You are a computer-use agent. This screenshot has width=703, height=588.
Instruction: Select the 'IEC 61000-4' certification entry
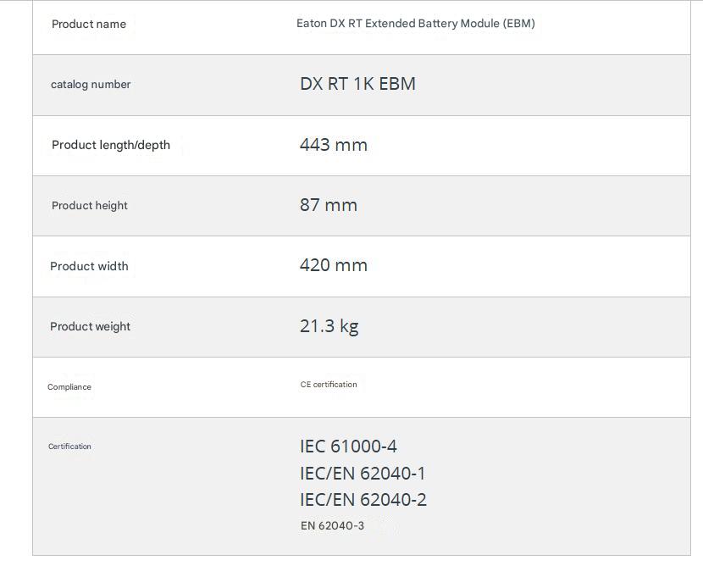click(348, 447)
